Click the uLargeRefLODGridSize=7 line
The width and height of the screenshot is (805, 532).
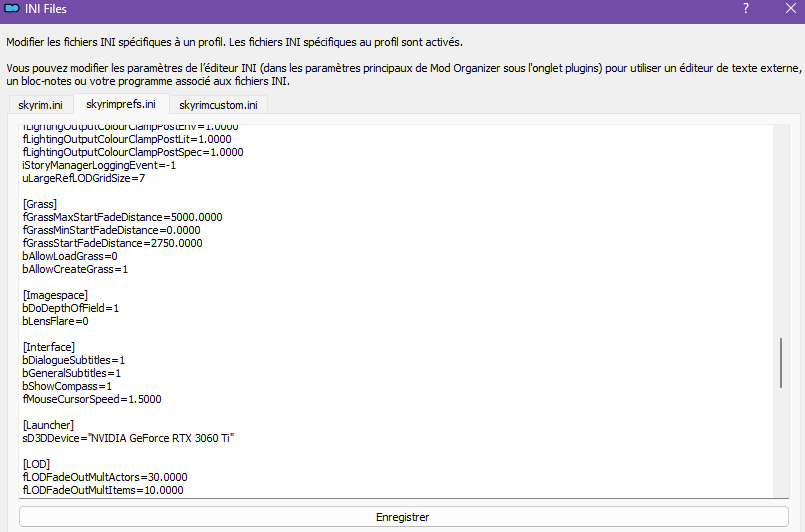point(84,178)
